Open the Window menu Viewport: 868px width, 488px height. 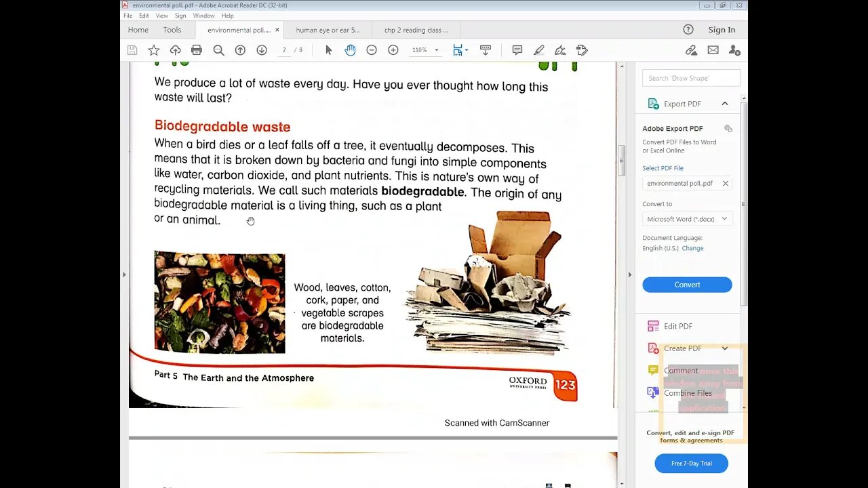(x=203, y=16)
